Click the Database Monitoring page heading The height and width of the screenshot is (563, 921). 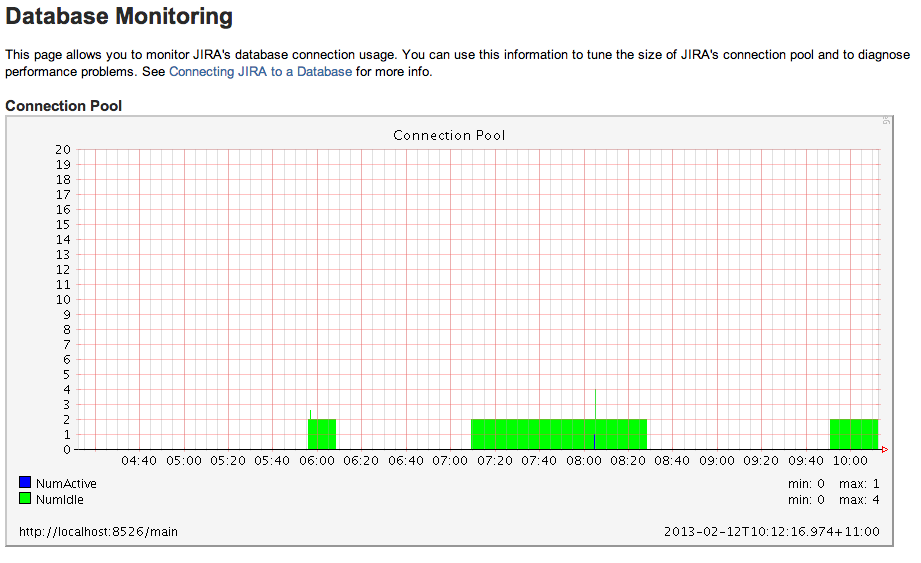(119, 16)
